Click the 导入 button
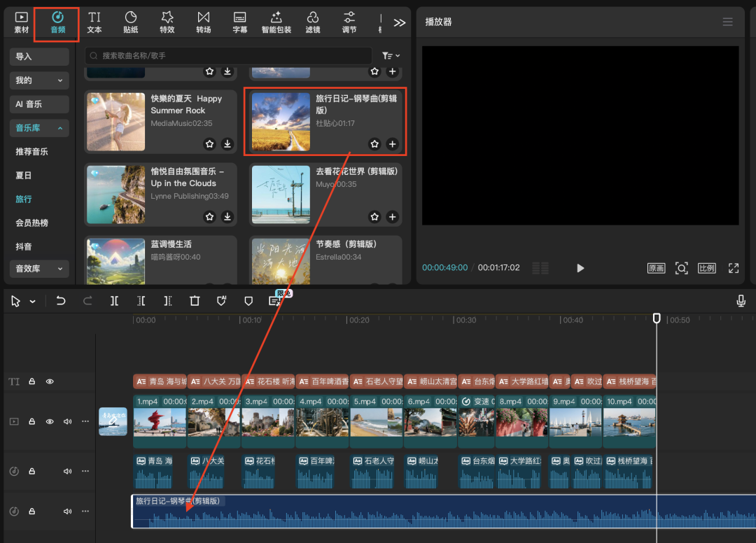The height and width of the screenshot is (543, 756). pos(39,57)
